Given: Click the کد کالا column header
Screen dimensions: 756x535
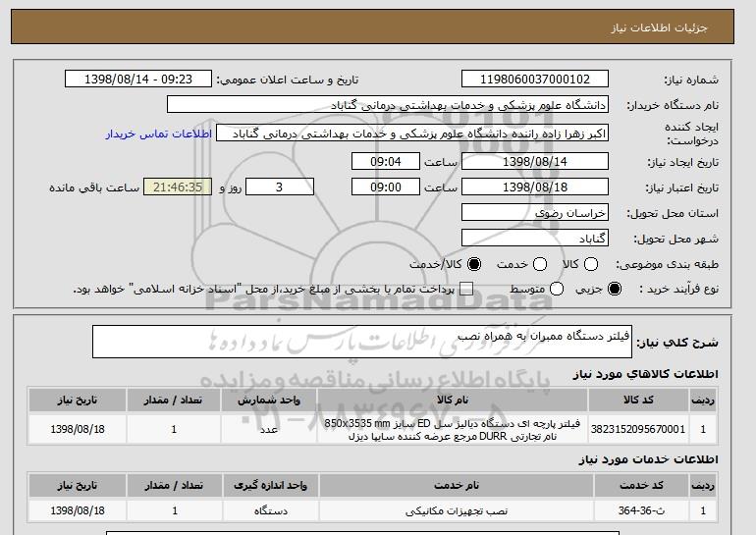Looking at the screenshot, I should (638, 401).
